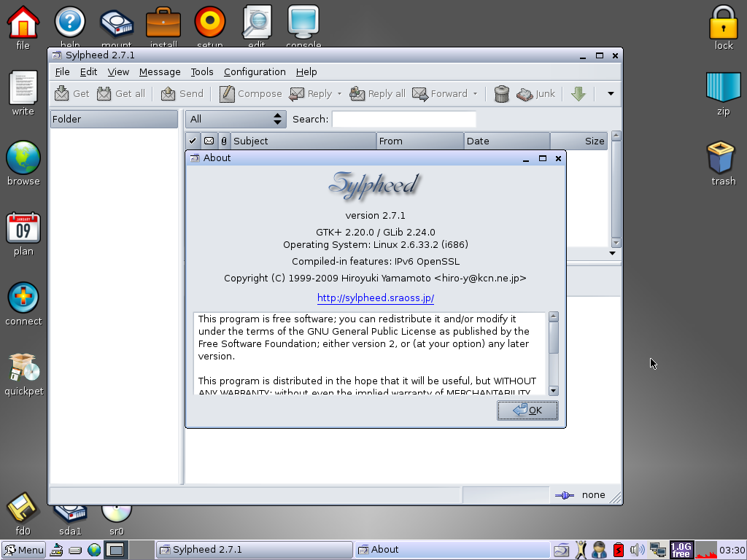
Task: Click the Reply all toolbar icon
Action: coord(357,94)
